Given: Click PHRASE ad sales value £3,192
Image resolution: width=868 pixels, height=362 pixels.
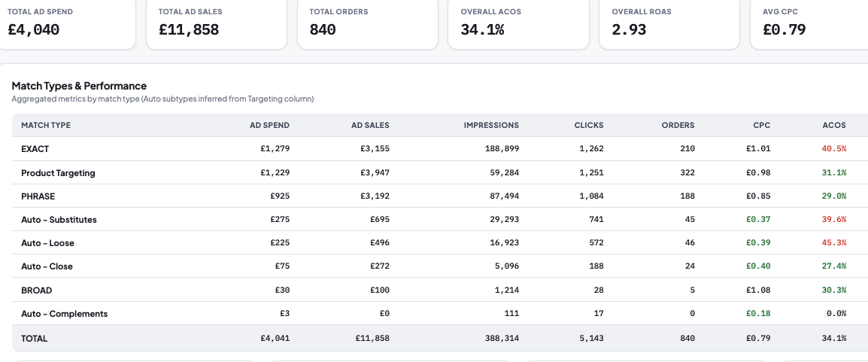Looking at the screenshot, I should 375,196.
